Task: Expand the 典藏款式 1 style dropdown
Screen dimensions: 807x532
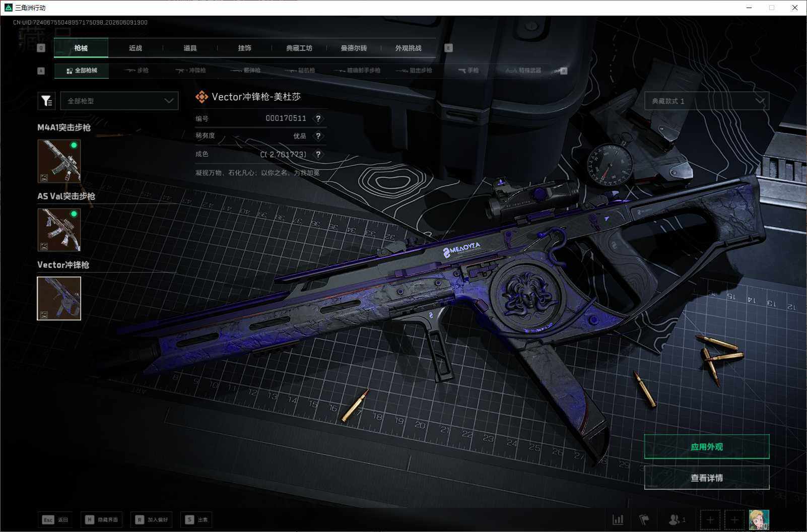Action: 707,101
